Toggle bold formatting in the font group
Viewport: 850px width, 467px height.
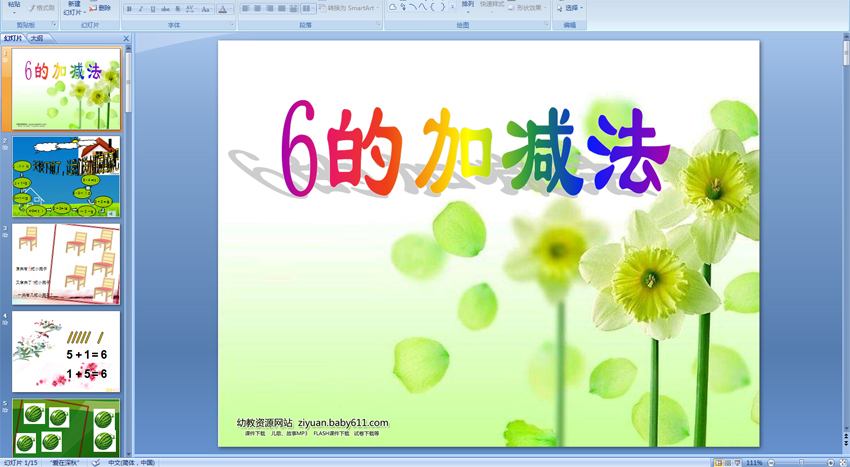point(129,8)
